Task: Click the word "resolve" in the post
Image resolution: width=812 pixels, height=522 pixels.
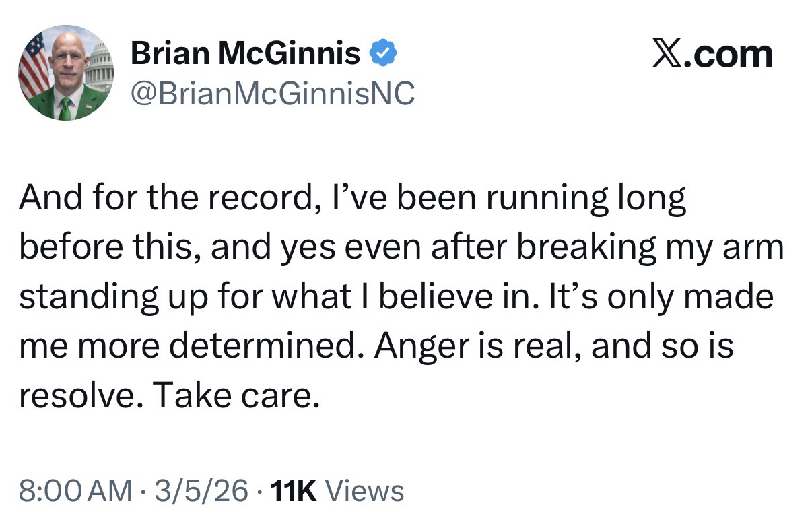Action: click(x=72, y=397)
